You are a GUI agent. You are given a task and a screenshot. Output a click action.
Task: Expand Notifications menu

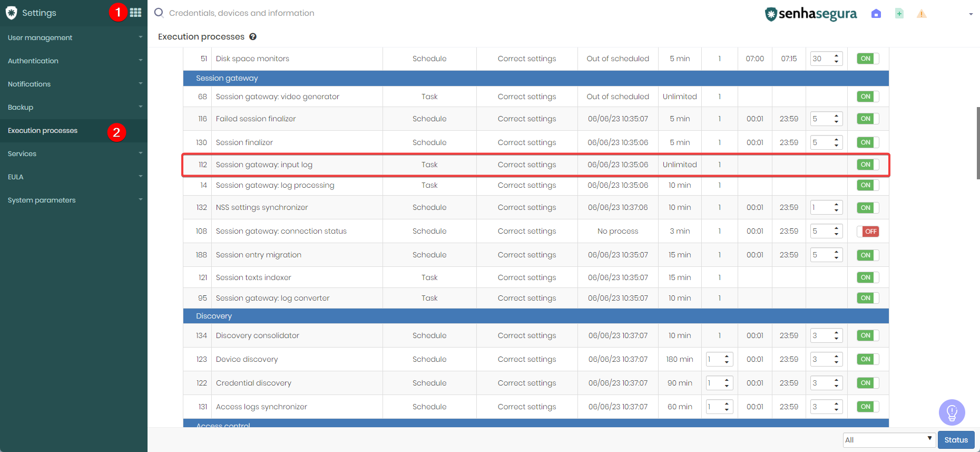click(74, 84)
